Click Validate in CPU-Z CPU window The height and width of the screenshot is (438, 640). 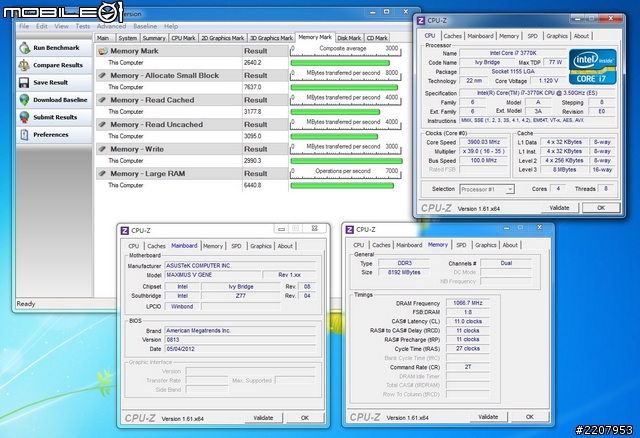click(x=559, y=208)
